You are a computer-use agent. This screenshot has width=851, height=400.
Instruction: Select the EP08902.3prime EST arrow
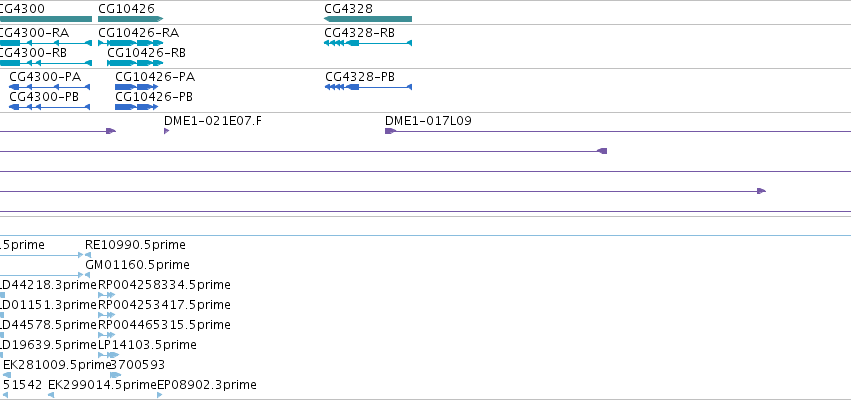[160, 395]
